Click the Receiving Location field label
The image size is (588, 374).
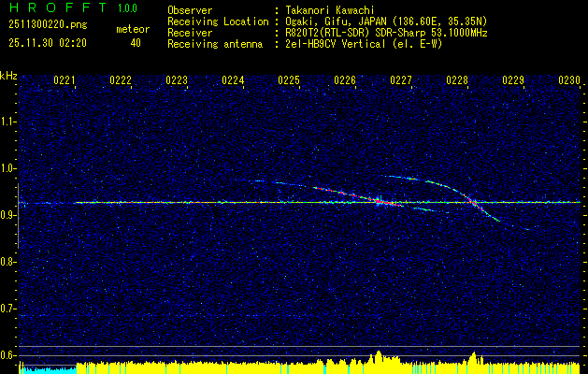[x=218, y=22]
